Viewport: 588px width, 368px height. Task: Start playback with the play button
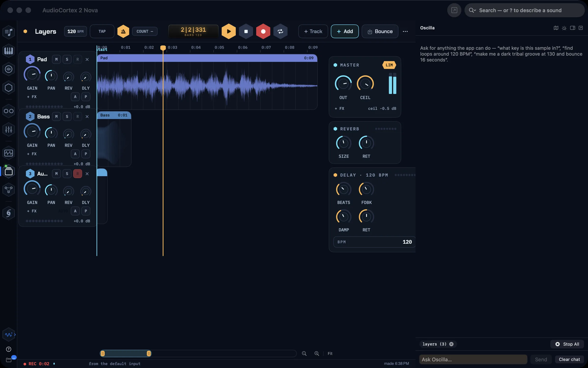point(228,31)
